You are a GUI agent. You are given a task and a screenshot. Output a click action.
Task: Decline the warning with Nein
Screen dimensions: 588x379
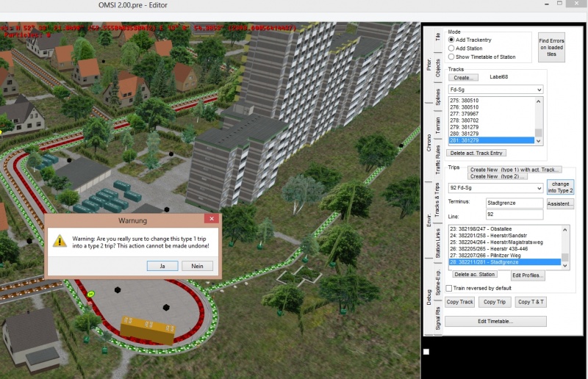197,266
